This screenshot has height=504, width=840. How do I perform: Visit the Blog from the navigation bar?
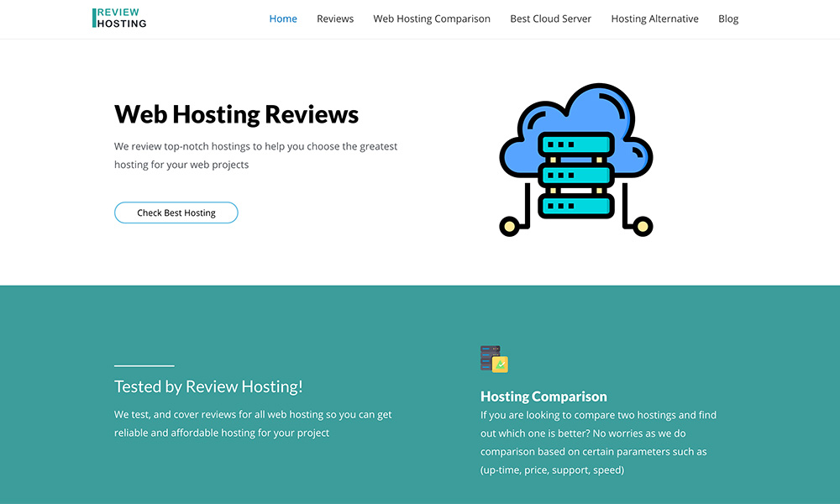(x=728, y=18)
